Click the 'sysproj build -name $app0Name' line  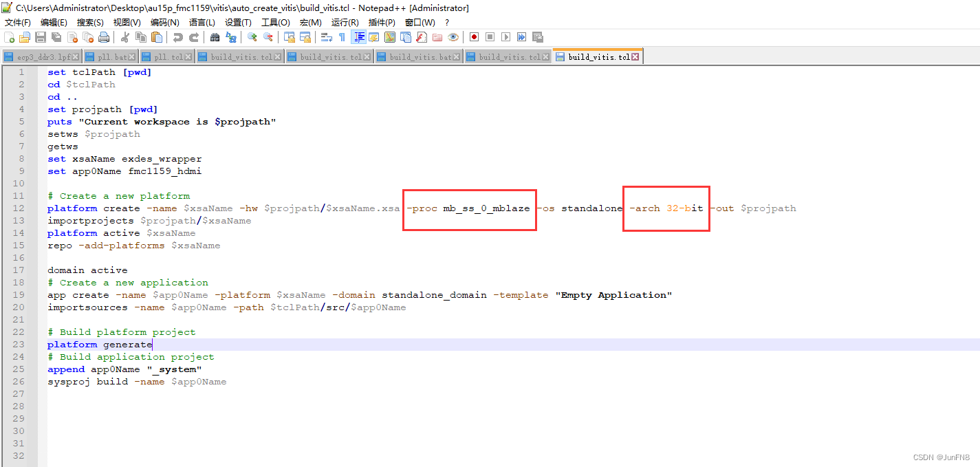(x=137, y=382)
